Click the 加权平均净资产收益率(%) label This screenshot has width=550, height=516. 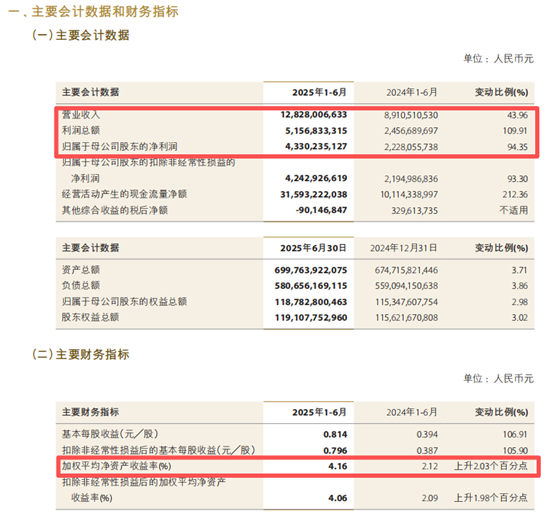click(x=117, y=466)
